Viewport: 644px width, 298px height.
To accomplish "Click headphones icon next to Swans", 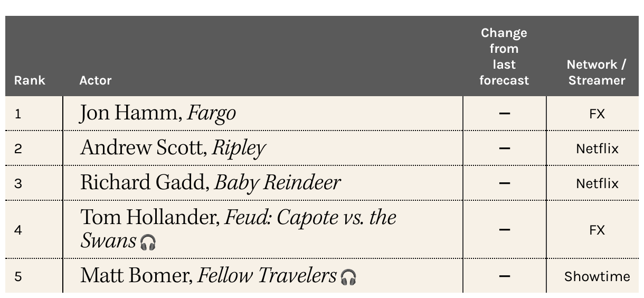I will (x=148, y=243).
